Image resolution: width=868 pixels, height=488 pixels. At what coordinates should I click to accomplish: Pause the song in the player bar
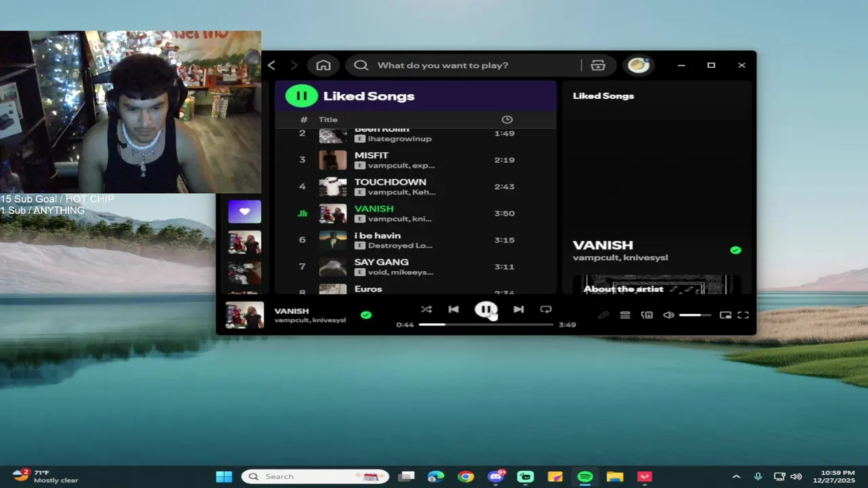486,310
